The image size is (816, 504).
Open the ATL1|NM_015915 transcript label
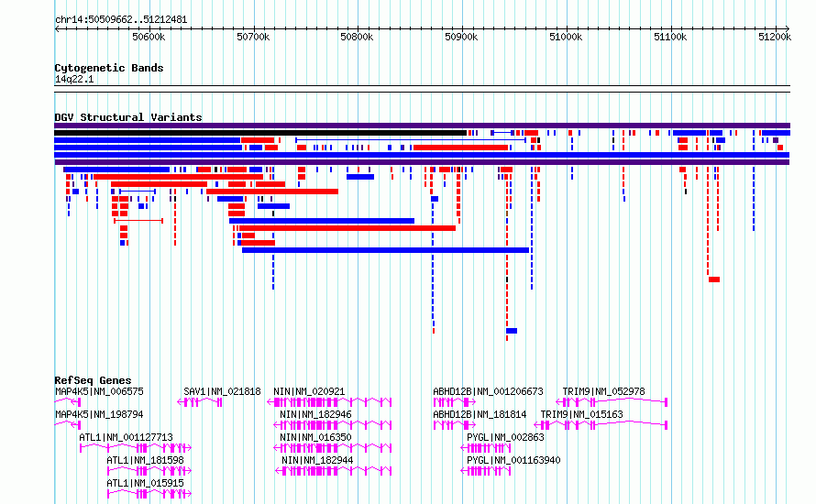click(145, 483)
